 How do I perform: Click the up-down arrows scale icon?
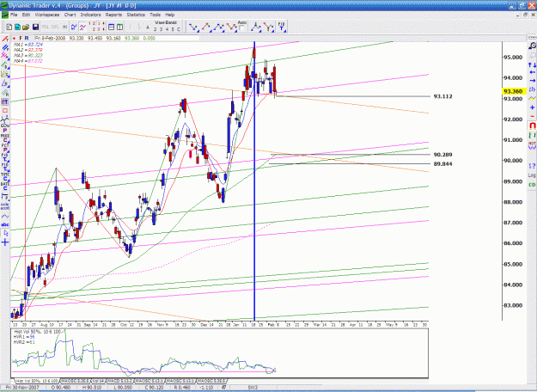pos(532,64)
